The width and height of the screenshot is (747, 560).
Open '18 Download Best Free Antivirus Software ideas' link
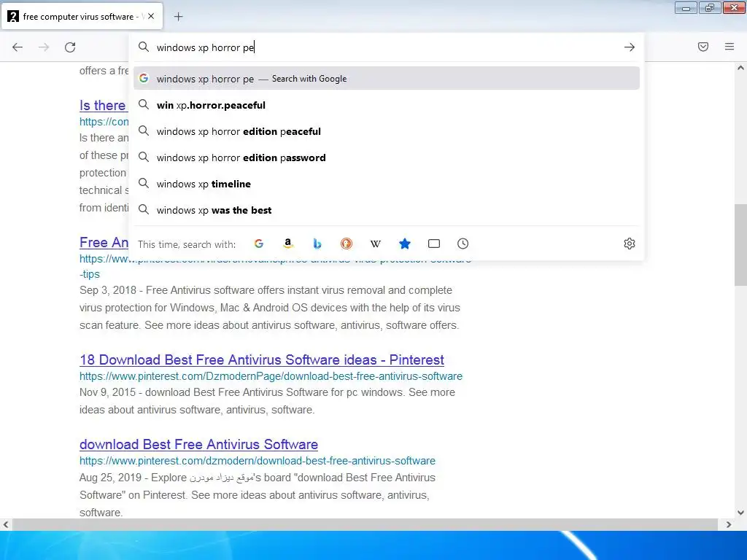[262, 359]
